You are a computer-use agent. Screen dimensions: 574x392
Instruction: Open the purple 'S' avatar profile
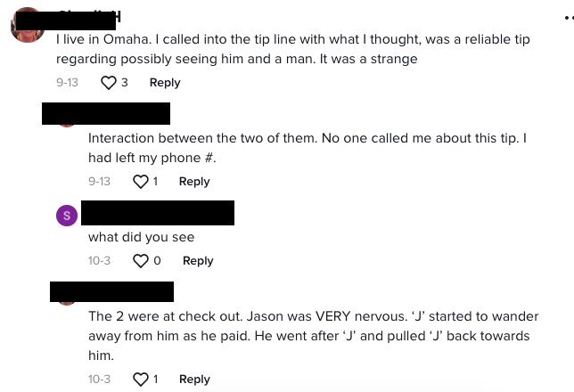pyautogui.click(x=66, y=215)
